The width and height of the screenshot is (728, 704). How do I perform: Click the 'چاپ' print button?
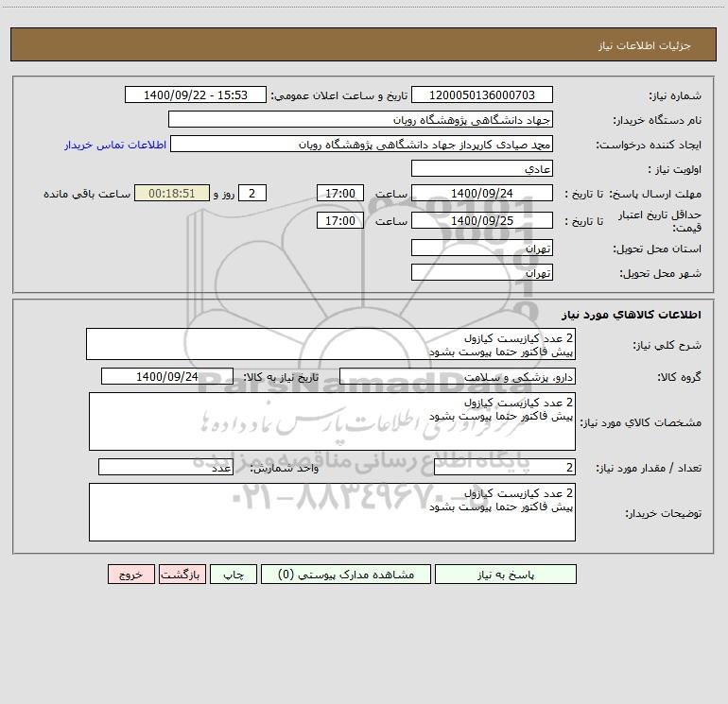coord(234,574)
